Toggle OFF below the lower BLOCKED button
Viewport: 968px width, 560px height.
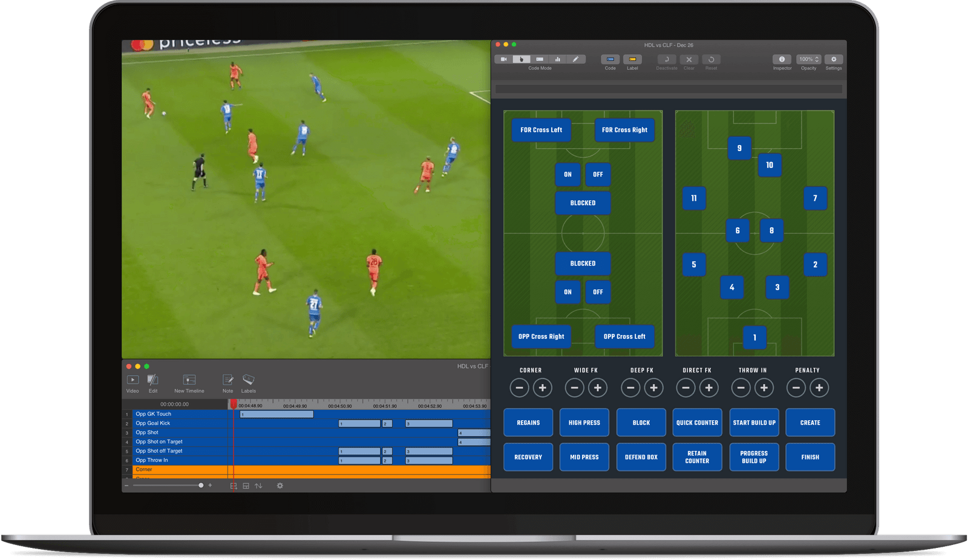598,292
